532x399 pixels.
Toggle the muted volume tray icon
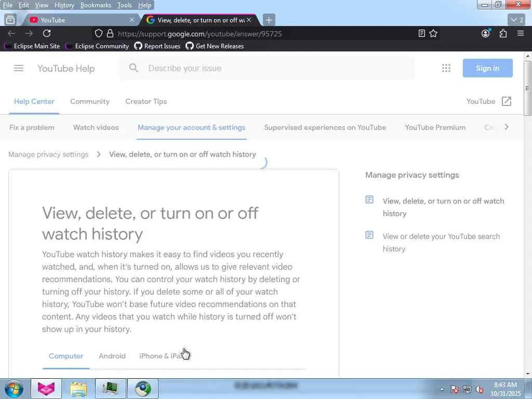(480, 390)
